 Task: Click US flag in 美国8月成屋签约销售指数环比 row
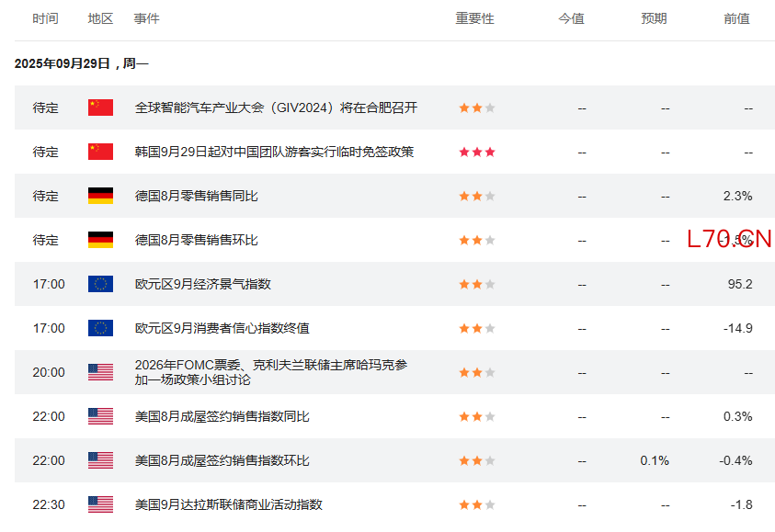(x=100, y=460)
